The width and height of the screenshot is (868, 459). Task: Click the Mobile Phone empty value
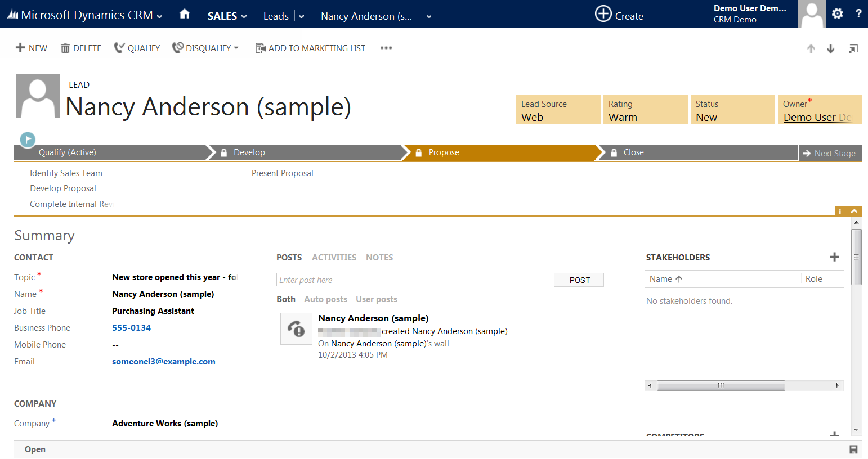115,345
